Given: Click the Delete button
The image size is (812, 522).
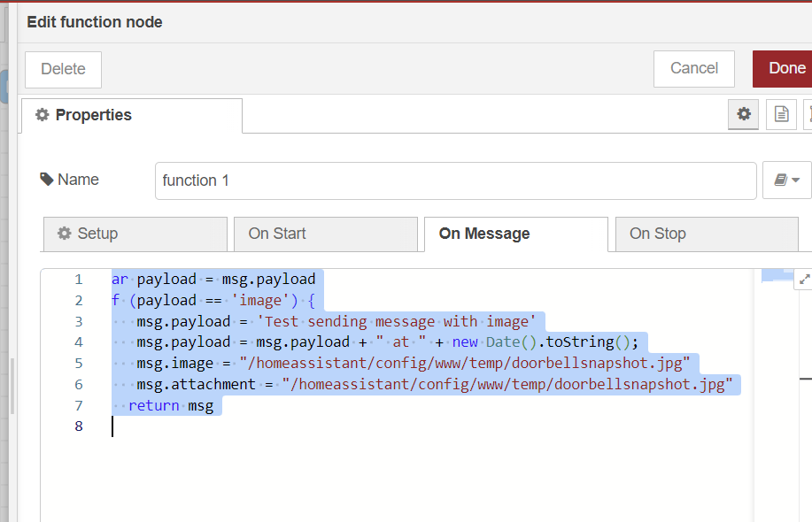Looking at the screenshot, I should (x=63, y=69).
